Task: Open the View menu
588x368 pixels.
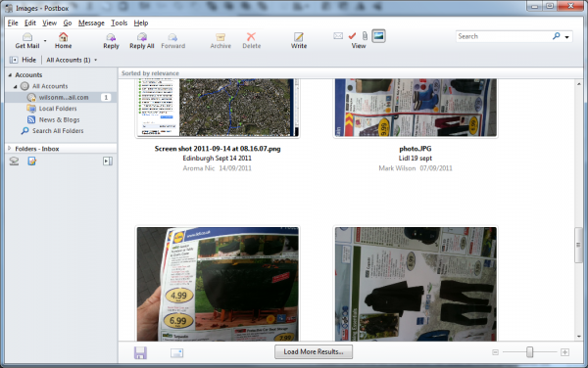Action: point(49,23)
